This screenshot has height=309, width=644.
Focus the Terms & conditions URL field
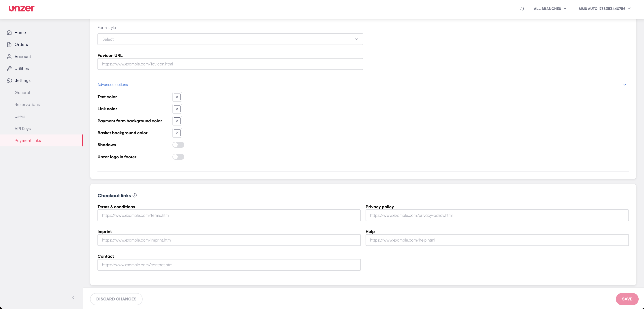229,215
